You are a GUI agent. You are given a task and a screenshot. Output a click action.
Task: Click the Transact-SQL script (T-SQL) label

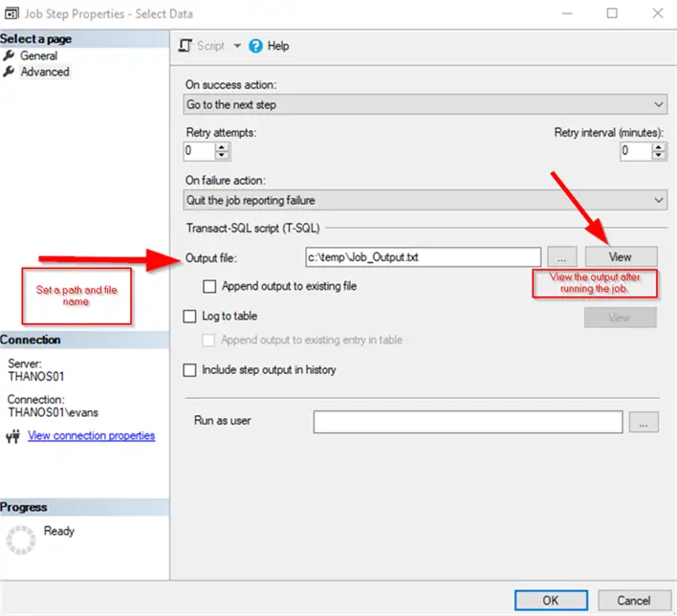(253, 228)
